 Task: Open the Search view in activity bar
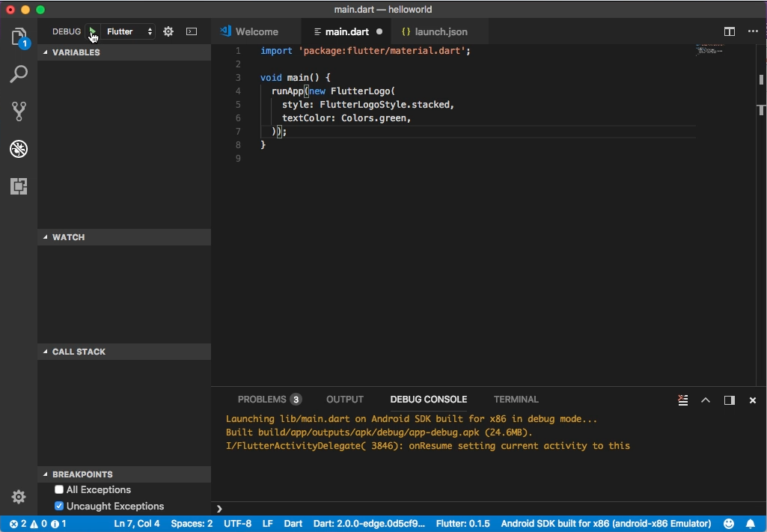19,74
